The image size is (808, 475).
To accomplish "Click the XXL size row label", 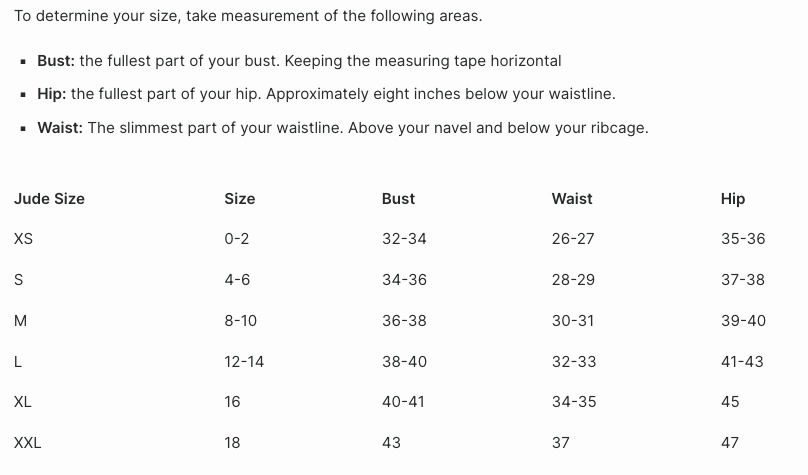I will [27, 443].
